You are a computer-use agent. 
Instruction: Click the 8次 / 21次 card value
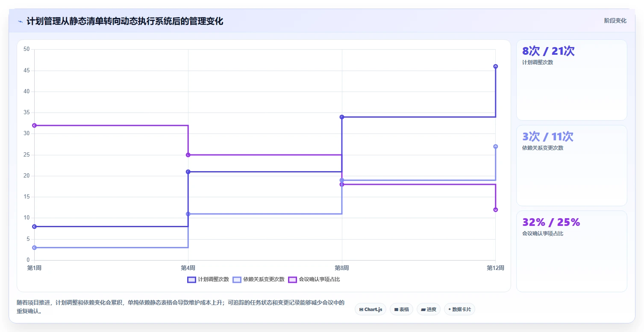[548, 51]
